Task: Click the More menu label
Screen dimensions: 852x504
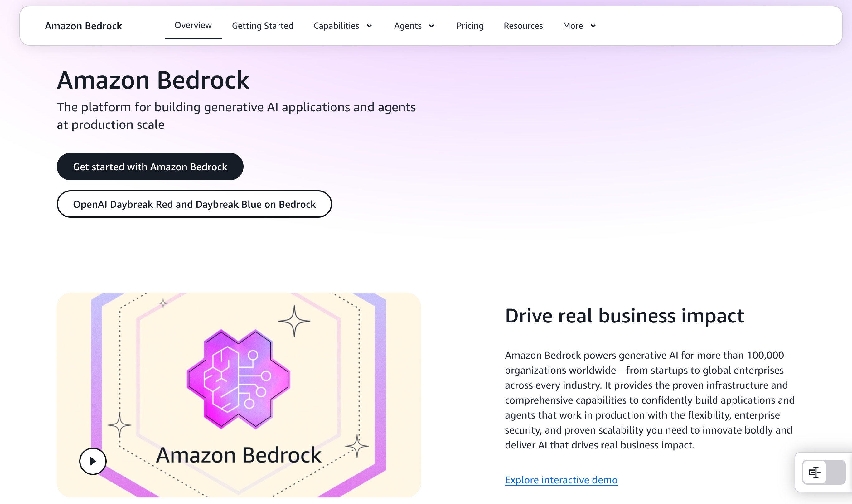Action: click(573, 26)
